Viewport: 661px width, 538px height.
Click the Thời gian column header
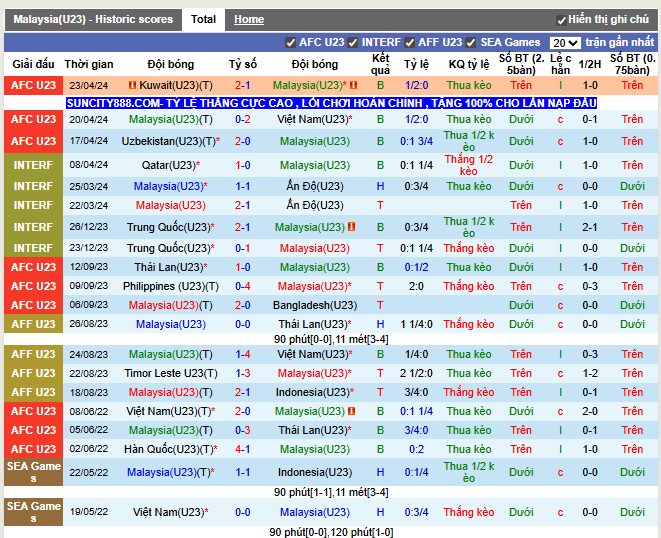coord(89,65)
